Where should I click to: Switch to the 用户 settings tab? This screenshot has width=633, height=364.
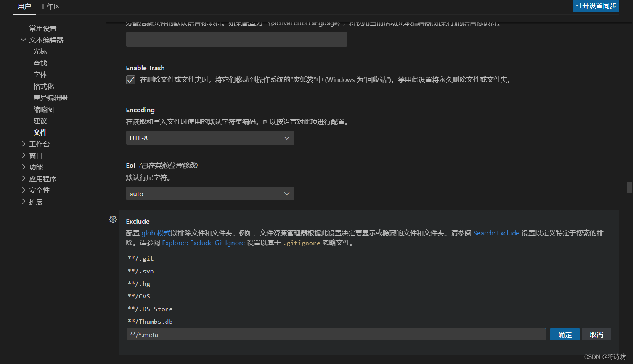point(24,7)
